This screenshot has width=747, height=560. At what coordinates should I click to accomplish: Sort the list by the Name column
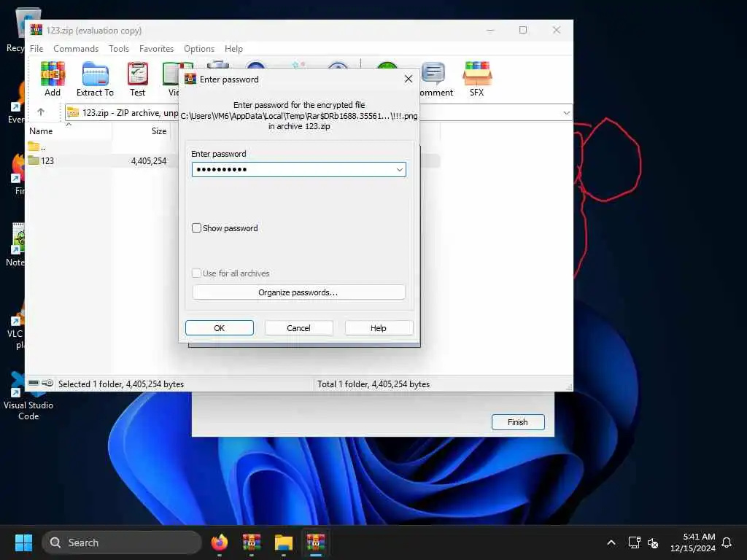(69, 131)
